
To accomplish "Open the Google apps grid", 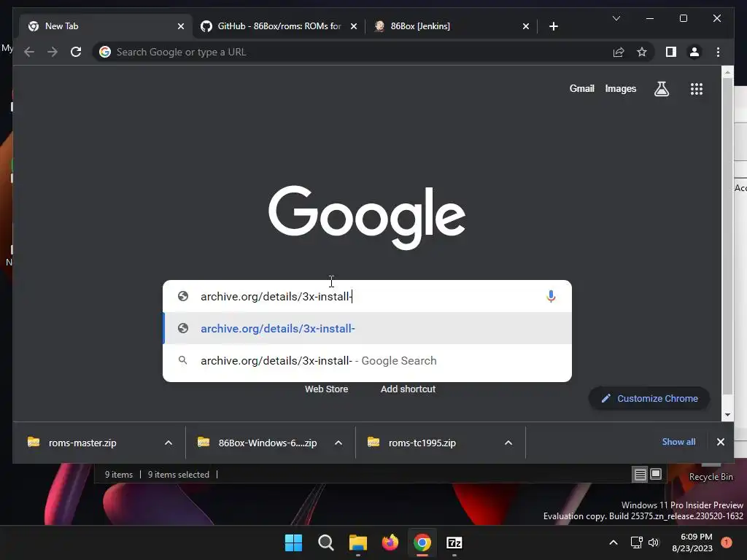I will click(x=697, y=88).
